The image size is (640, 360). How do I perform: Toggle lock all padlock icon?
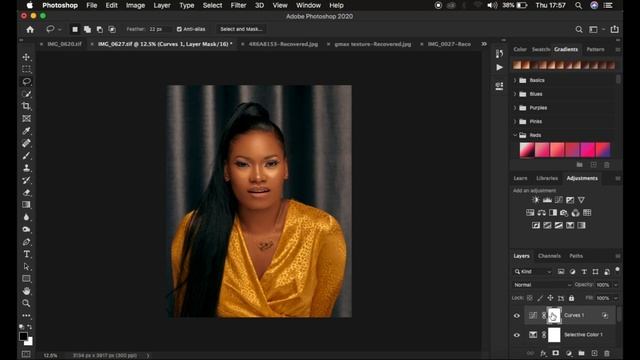571,298
